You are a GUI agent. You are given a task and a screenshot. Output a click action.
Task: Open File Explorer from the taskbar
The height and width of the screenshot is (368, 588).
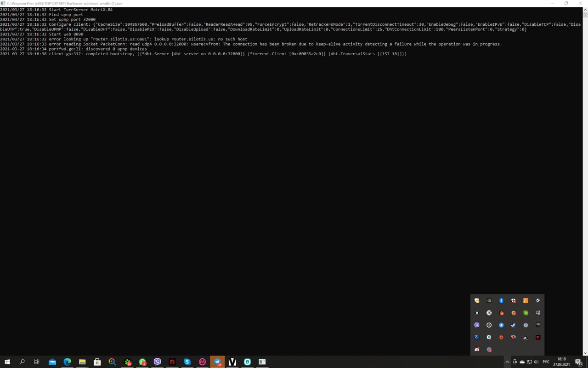click(x=82, y=362)
